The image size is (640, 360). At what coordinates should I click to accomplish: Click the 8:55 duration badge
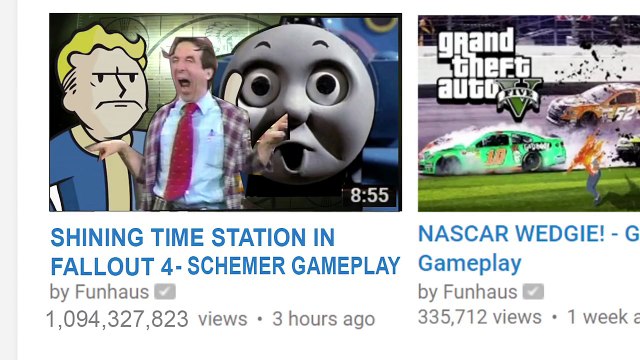coord(369,195)
